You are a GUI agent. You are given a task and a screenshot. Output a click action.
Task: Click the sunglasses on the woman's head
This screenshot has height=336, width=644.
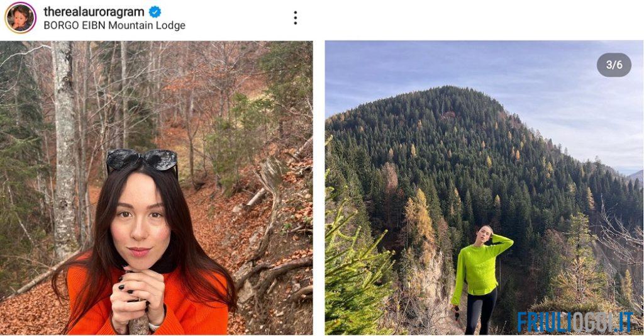[x=142, y=160]
